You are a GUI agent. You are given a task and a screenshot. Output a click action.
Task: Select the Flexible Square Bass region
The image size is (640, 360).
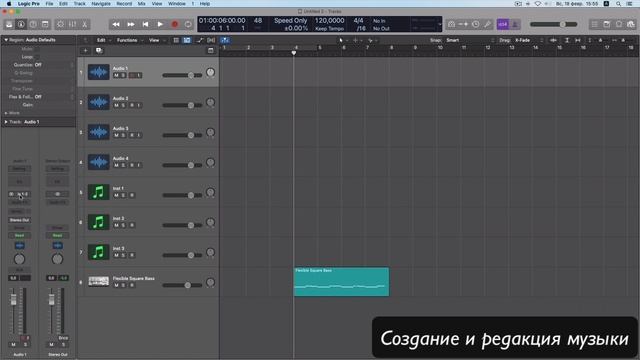[x=341, y=282]
